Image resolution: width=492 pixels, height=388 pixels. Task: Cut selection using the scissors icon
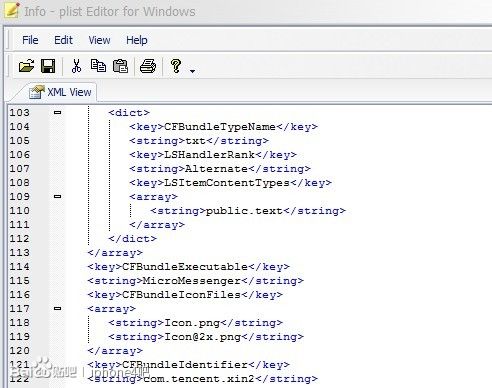[76, 66]
